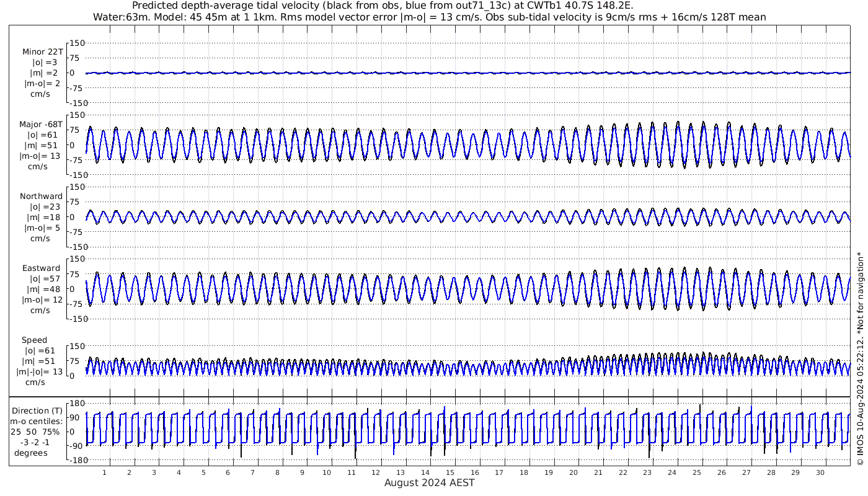Viewport: 868px width, 496px height.
Task: Click '|o| =23' in the Northward panel
Action: [x=44, y=207]
